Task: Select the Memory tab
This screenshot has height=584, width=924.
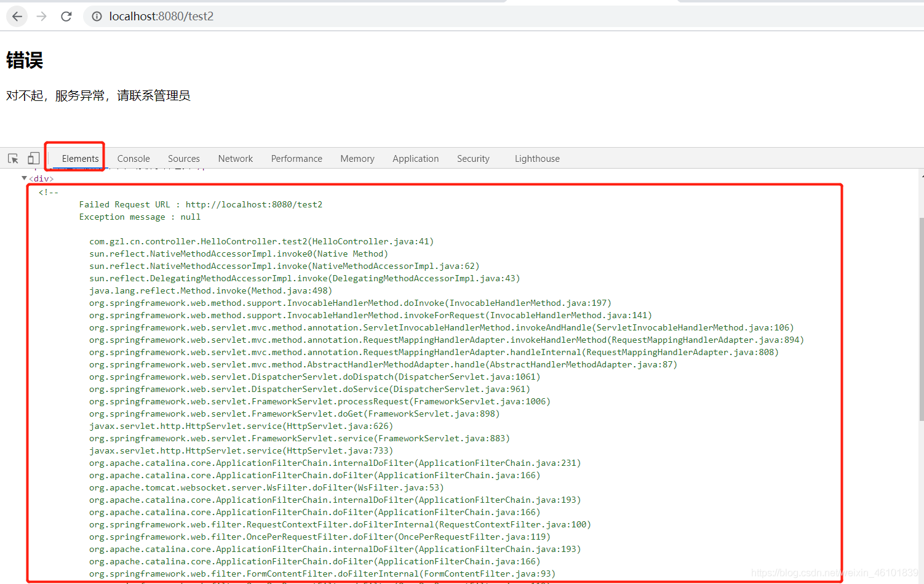Action: click(357, 159)
